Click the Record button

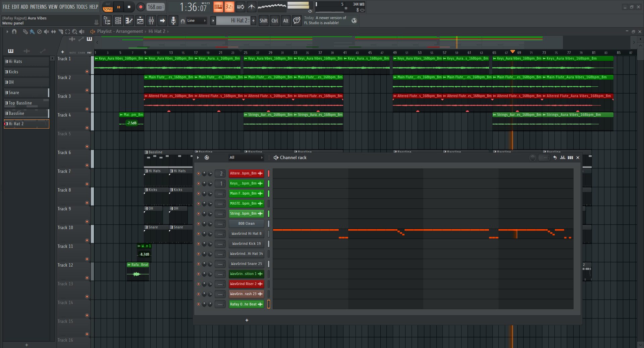click(x=141, y=7)
